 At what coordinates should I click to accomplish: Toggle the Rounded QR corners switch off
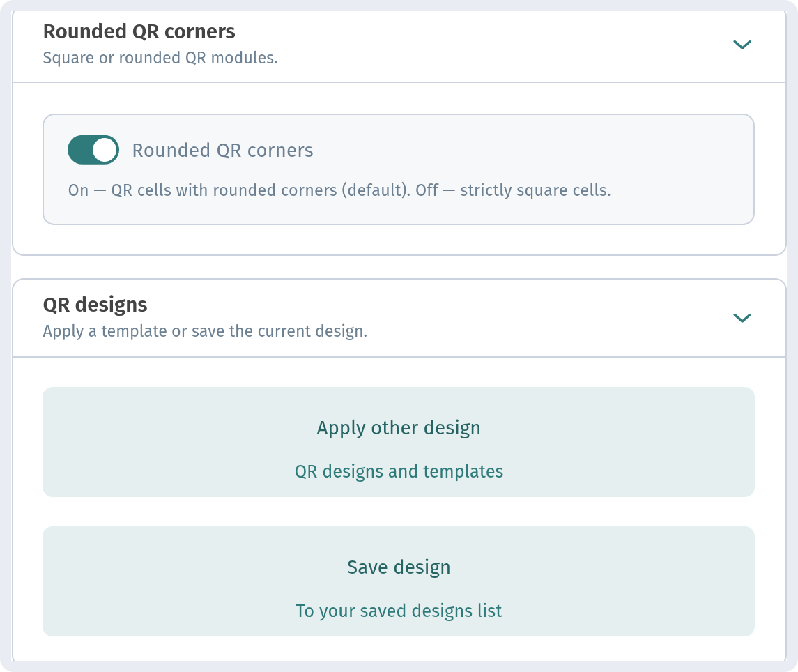point(93,150)
